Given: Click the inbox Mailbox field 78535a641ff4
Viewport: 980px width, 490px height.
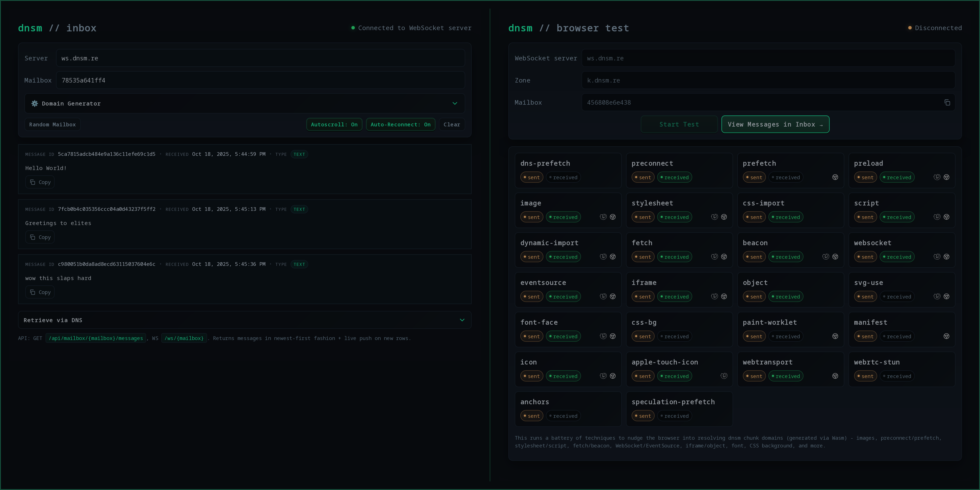Looking at the screenshot, I should point(260,80).
